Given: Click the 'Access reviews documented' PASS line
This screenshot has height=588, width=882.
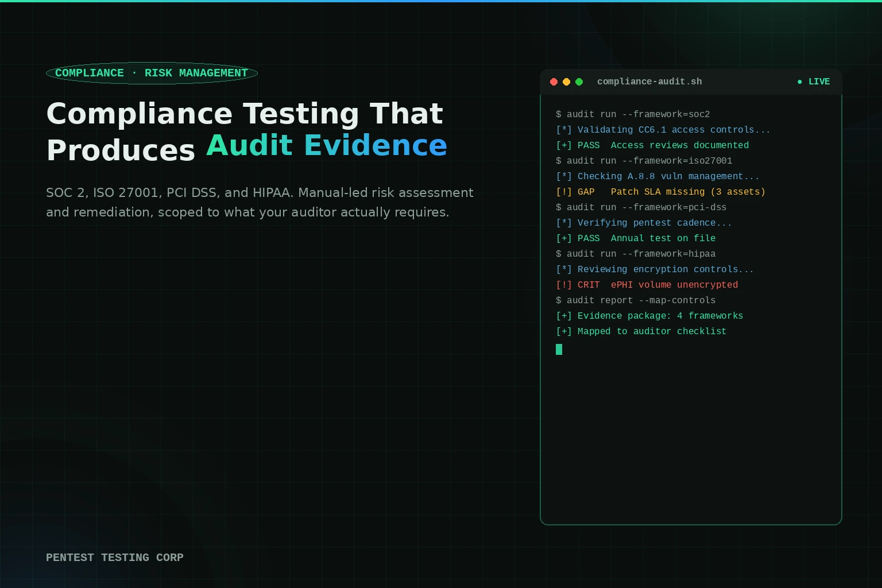Looking at the screenshot, I should (x=652, y=145).
